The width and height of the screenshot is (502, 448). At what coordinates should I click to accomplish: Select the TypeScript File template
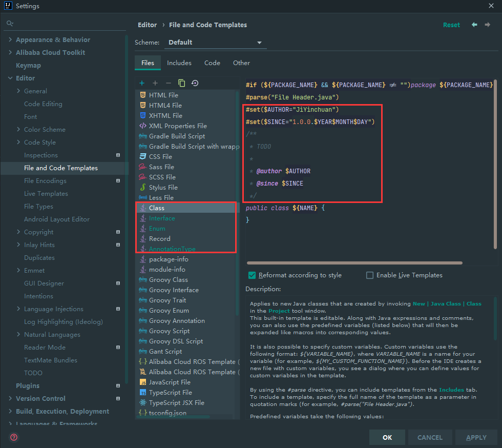[x=171, y=392]
